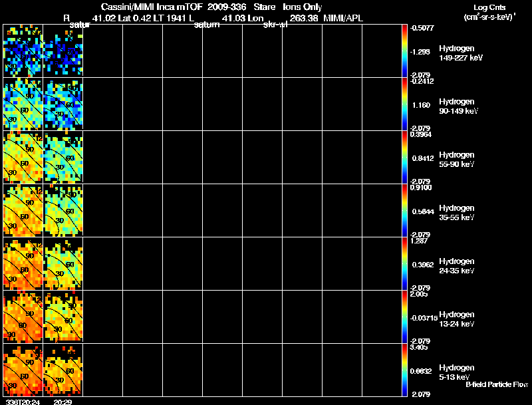Click the 'Hydrogen 13-24 keV' label
532x405 pixels.
pos(457,319)
